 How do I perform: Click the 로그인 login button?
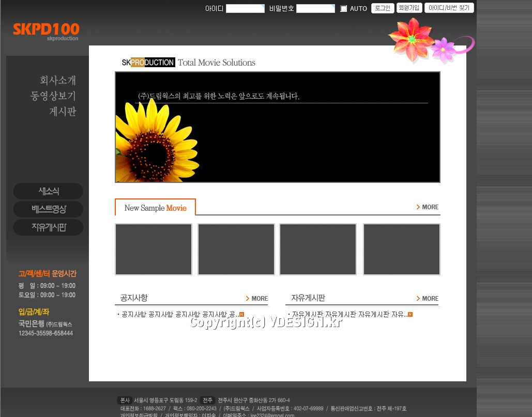383,8
